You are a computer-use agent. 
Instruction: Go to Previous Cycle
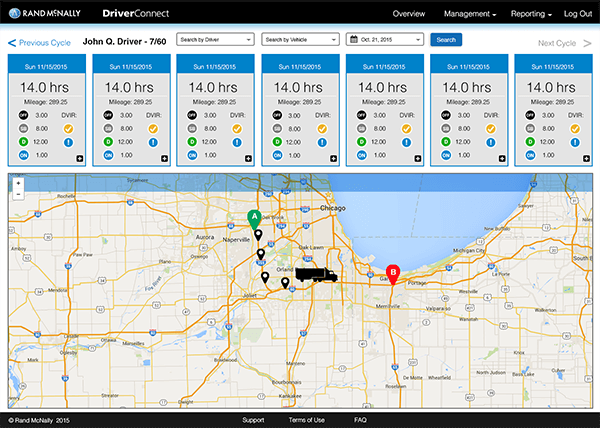[39, 43]
